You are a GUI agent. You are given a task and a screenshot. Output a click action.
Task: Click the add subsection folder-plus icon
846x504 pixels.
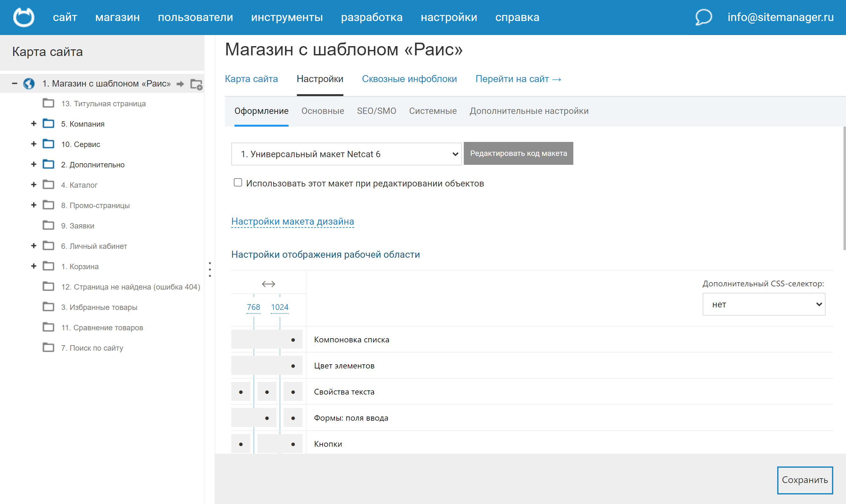[x=196, y=84]
